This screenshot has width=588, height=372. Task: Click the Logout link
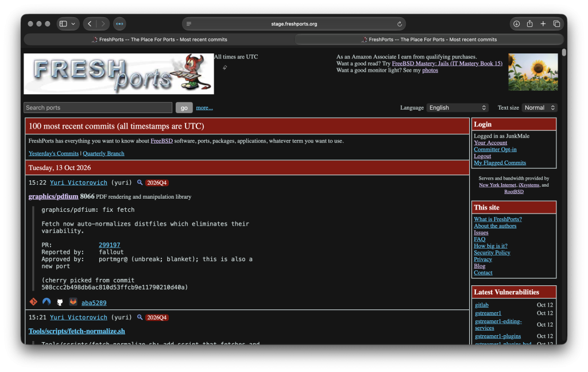click(482, 156)
